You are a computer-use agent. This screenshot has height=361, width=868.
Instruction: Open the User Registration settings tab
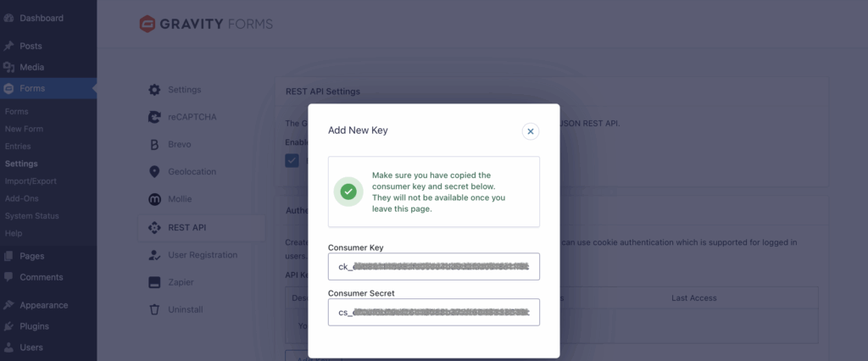pos(201,255)
